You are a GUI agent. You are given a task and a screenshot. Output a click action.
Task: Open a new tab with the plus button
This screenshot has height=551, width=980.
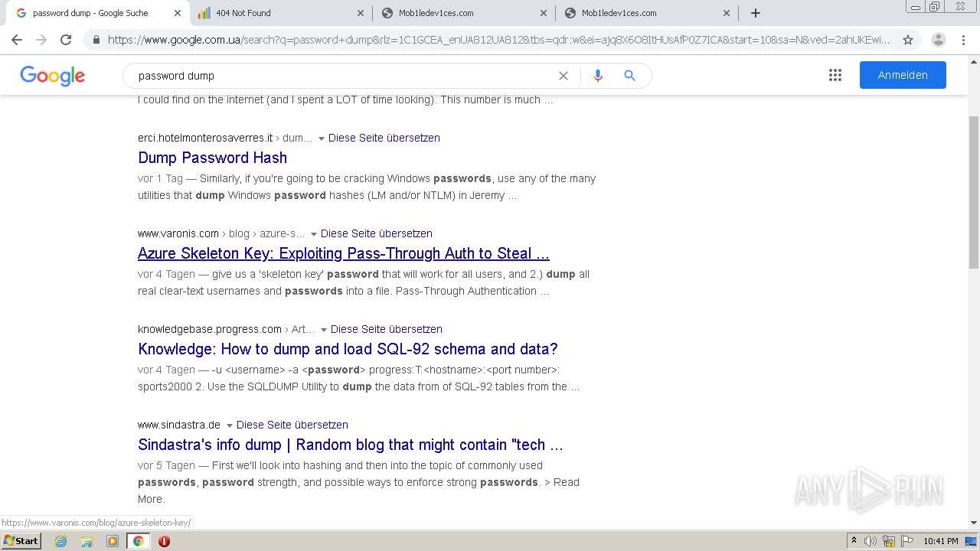[756, 13]
